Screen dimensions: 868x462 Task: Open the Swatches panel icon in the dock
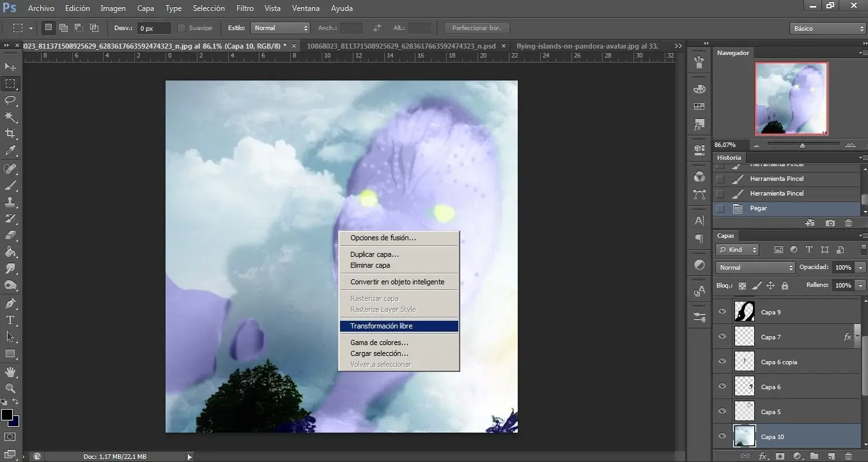[699, 107]
